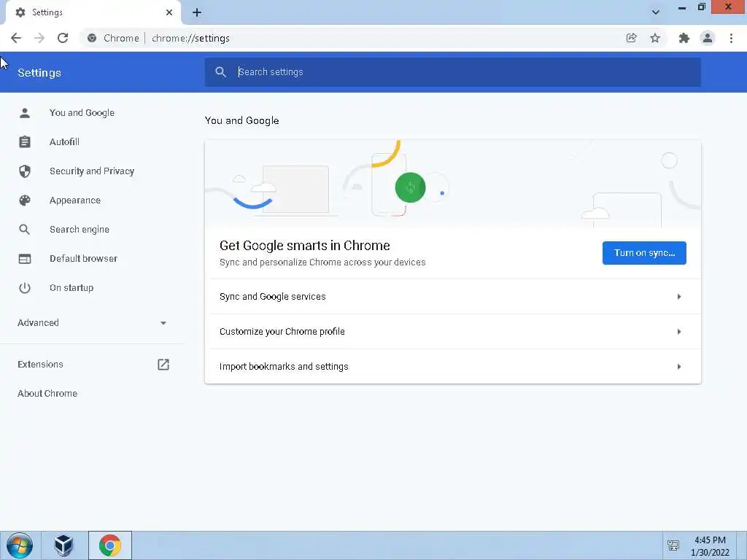The width and height of the screenshot is (747, 560).
Task: Click the 'Get Google smarts in Chrome' text
Action: pos(305,245)
